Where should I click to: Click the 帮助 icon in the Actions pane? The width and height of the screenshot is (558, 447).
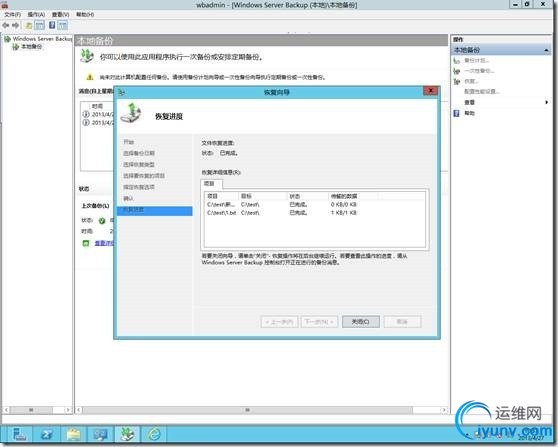click(x=457, y=113)
